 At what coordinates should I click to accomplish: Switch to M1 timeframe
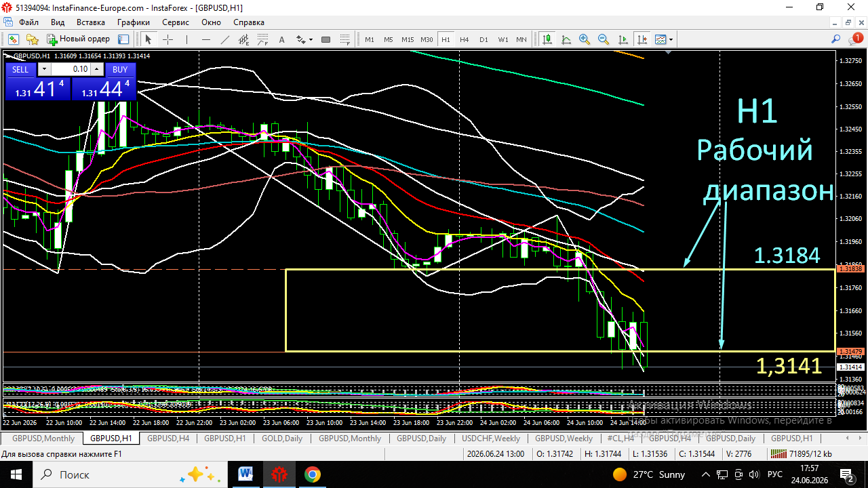[x=370, y=39]
